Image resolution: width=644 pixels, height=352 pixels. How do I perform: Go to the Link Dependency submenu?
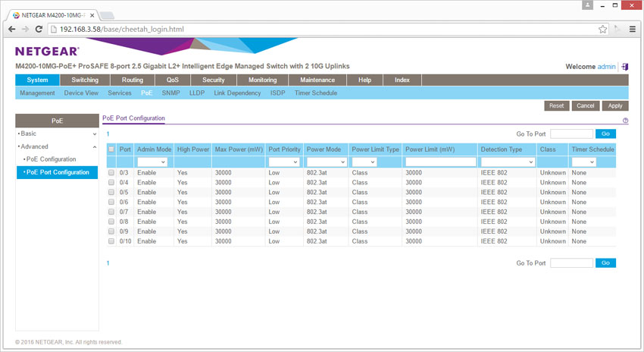pos(237,93)
